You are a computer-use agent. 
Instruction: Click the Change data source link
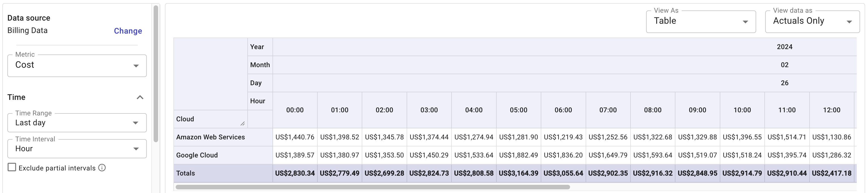pos(127,31)
